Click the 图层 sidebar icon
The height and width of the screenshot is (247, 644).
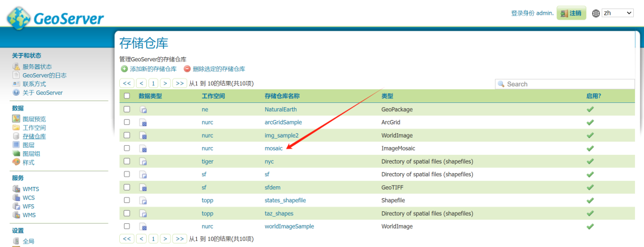[x=16, y=145]
